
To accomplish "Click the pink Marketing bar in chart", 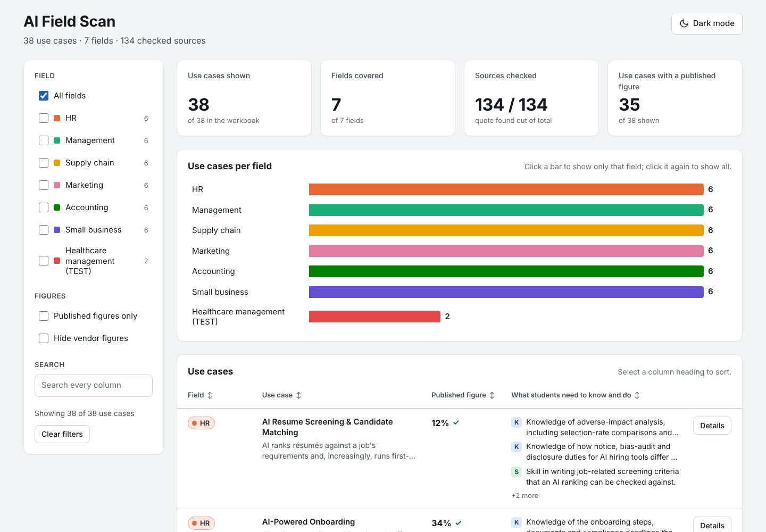I will click(x=506, y=251).
